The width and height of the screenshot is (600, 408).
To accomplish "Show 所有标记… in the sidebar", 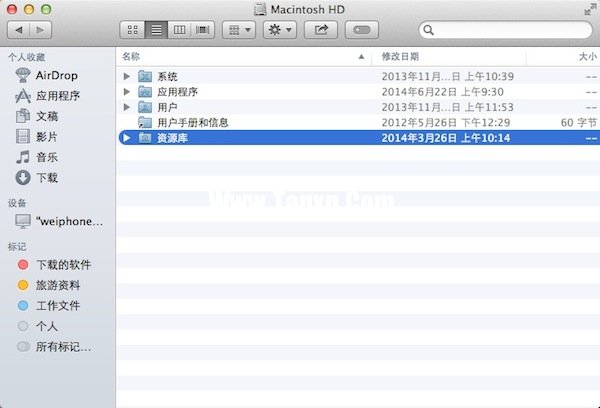I will coord(54,347).
